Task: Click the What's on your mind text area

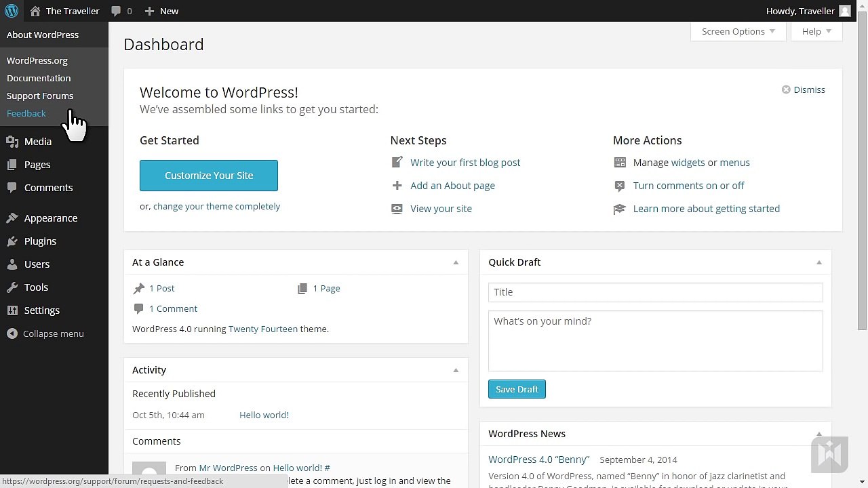Action: (656, 341)
